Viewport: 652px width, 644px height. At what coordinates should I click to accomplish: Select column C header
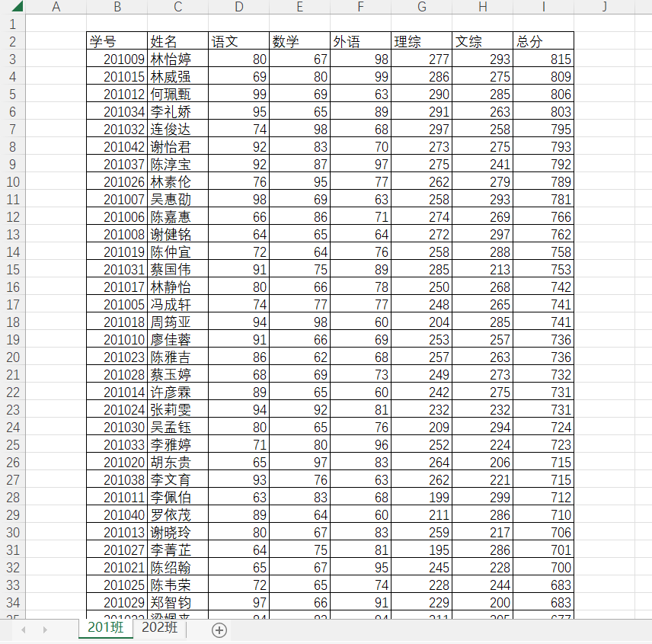coord(177,7)
